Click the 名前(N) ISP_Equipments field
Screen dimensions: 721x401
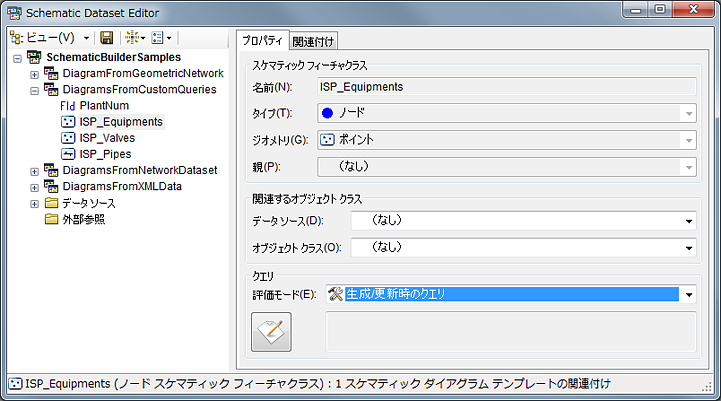[507, 87]
